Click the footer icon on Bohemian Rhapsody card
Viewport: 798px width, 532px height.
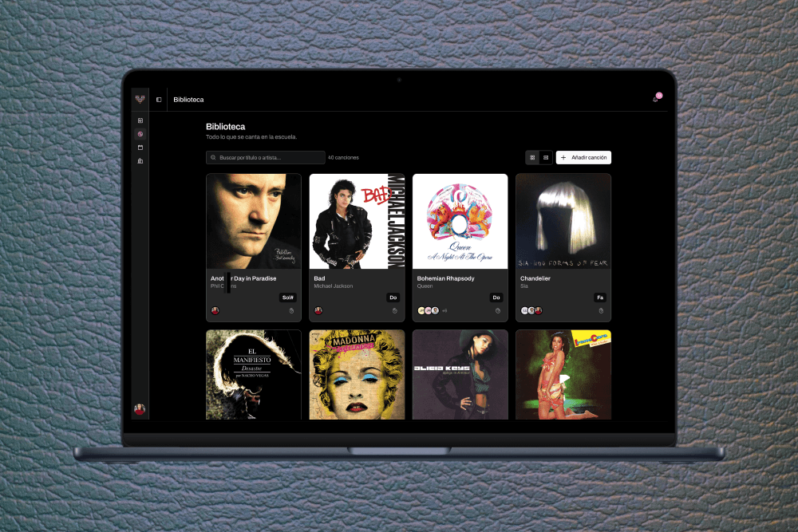(x=498, y=311)
